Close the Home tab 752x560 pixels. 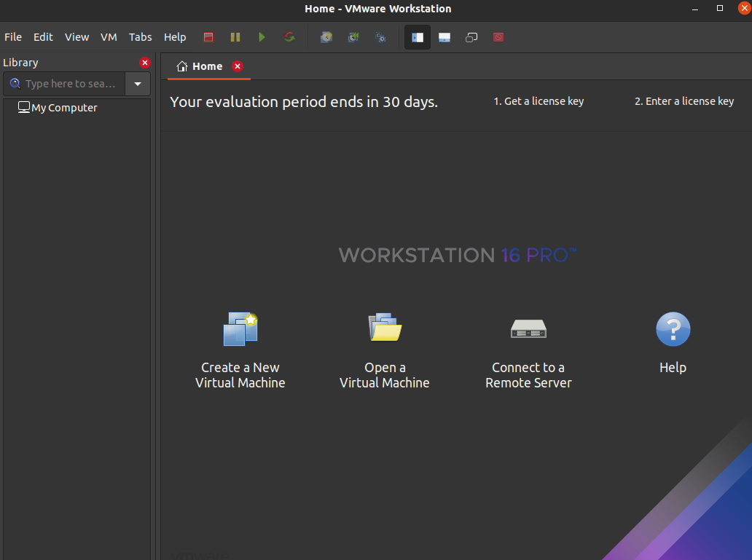(x=238, y=66)
